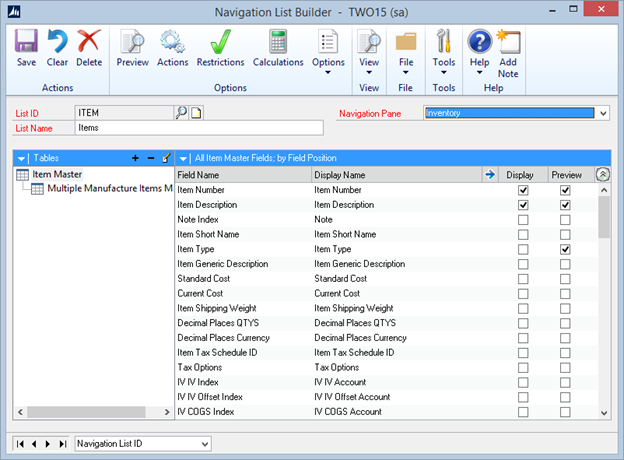The image size is (624, 460).
Task: Select Item Master in tables tree
Action: point(57,174)
